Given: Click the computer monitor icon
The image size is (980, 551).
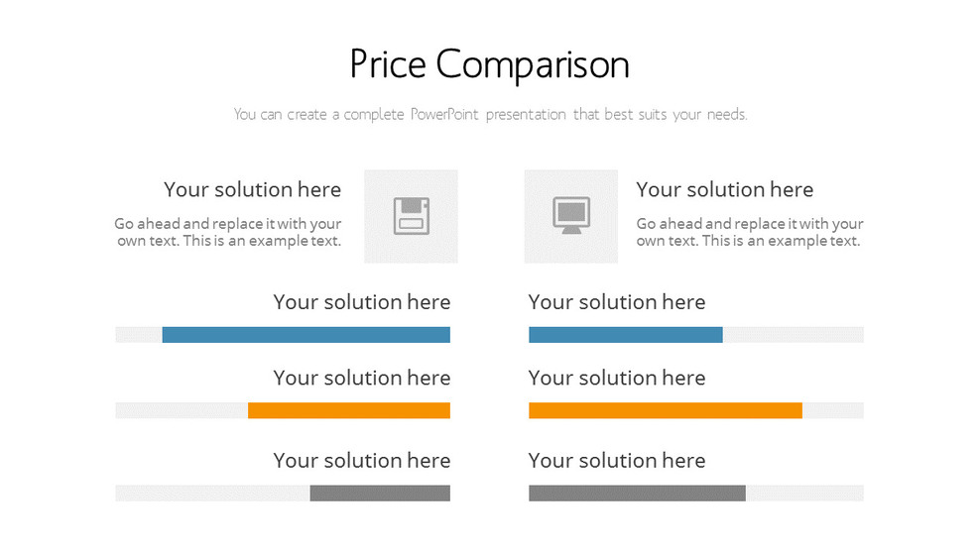Looking at the screenshot, I should point(571,215).
